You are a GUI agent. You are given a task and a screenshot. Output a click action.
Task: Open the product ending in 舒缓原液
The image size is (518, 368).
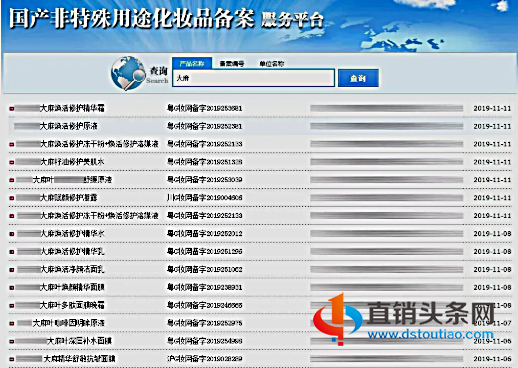72,180
